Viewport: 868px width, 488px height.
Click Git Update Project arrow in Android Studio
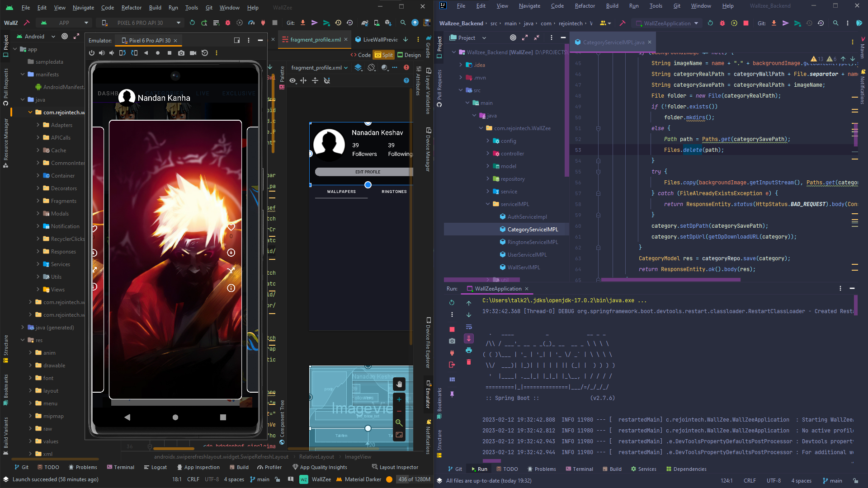coord(303,23)
